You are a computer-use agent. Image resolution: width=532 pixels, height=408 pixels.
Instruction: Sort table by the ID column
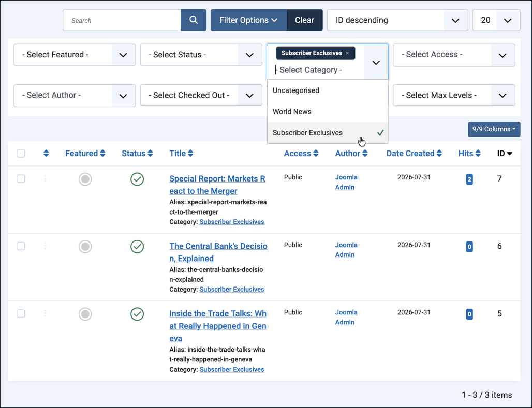tap(505, 153)
